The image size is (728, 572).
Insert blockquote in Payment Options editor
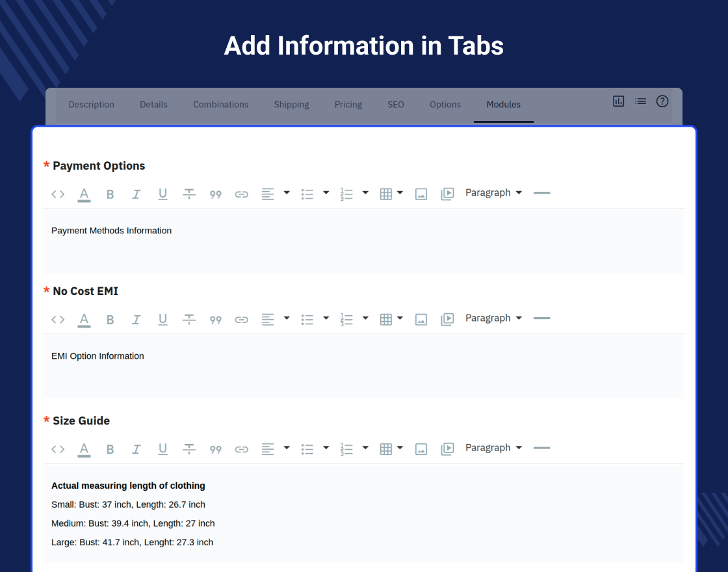click(x=215, y=194)
